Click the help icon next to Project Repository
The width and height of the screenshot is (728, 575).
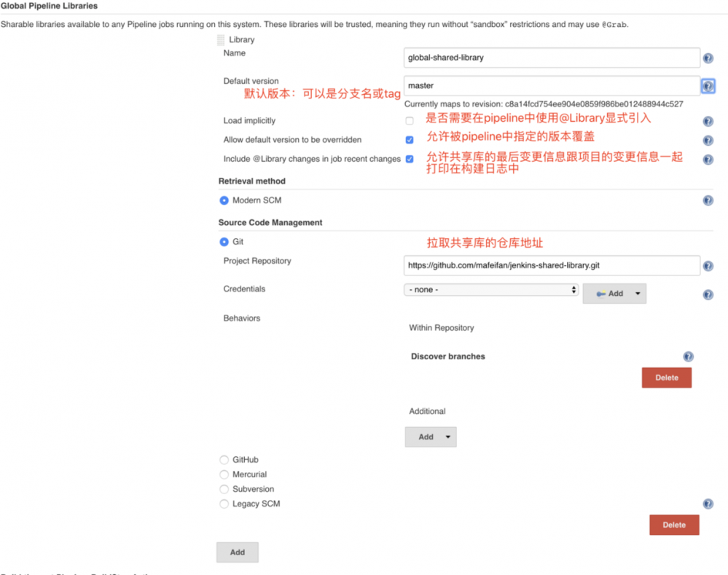tap(708, 266)
